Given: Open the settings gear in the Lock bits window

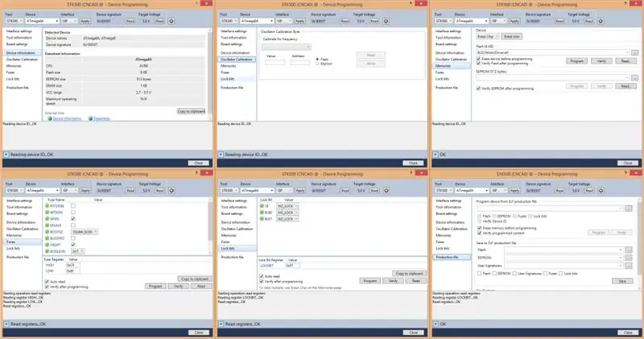Looking at the screenshot, I should pyautogui.click(x=386, y=191).
